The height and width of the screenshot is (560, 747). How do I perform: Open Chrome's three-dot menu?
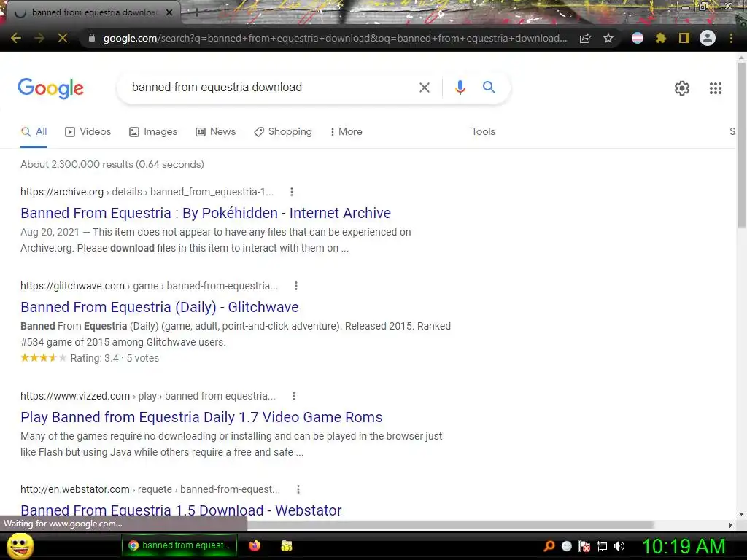731,38
